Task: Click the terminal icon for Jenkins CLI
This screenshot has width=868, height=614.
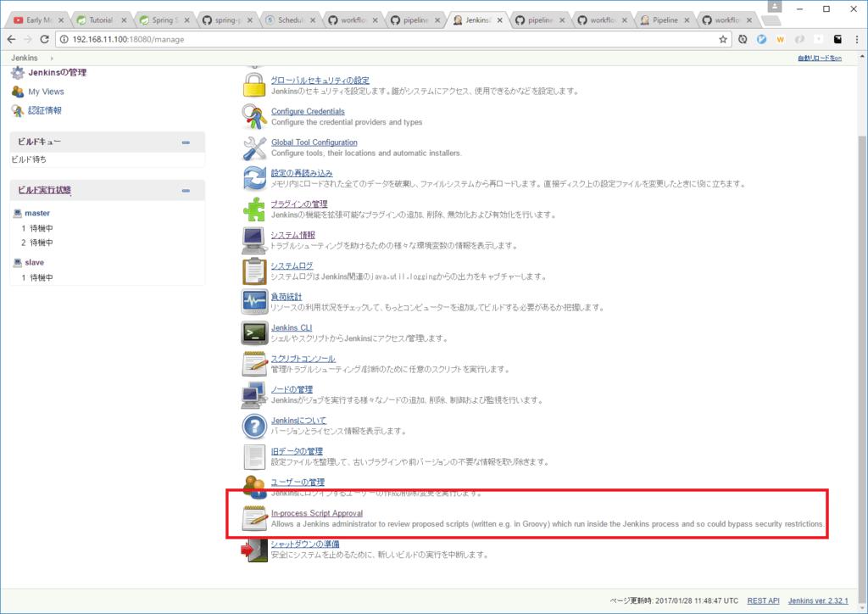Action: [254, 332]
